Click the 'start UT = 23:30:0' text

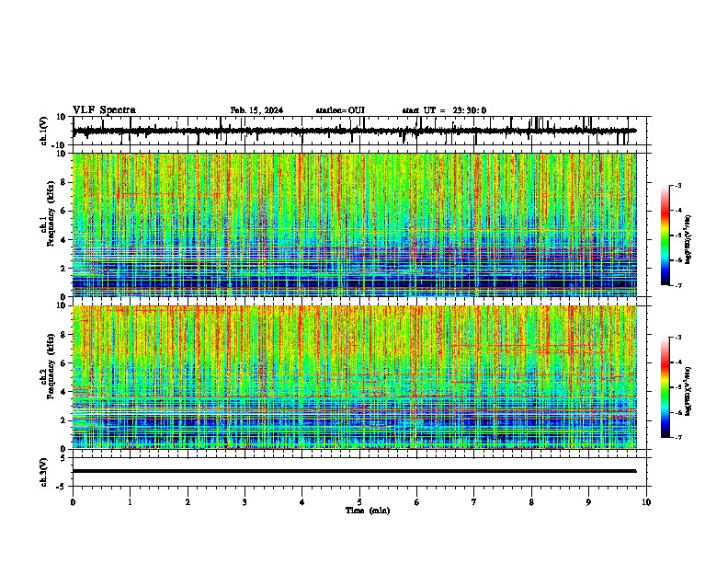coord(444,110)
